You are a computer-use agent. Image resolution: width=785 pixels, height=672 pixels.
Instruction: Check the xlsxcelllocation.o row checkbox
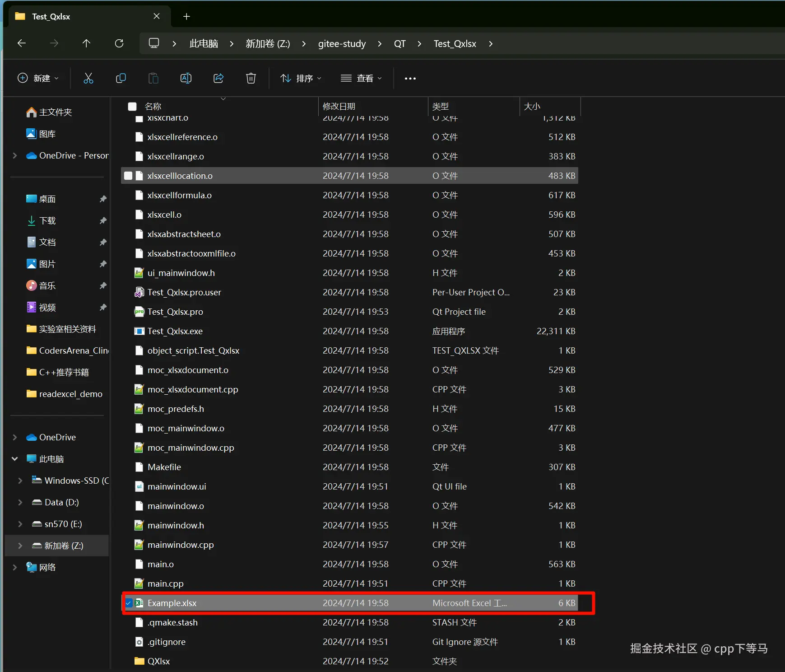pyautogui.click(x=129, y=176)
